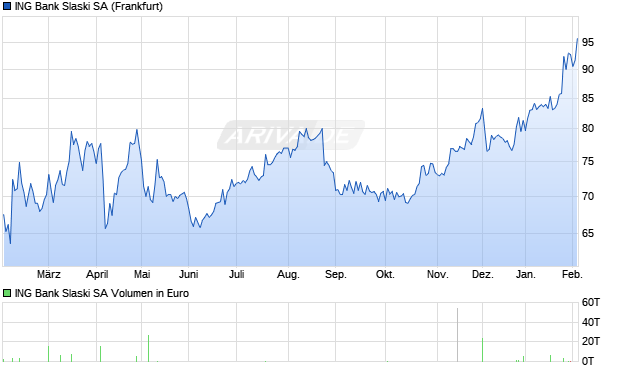Click the 'ING Bank Slaski SA Volumen in Euro' title

pos(102,293)
